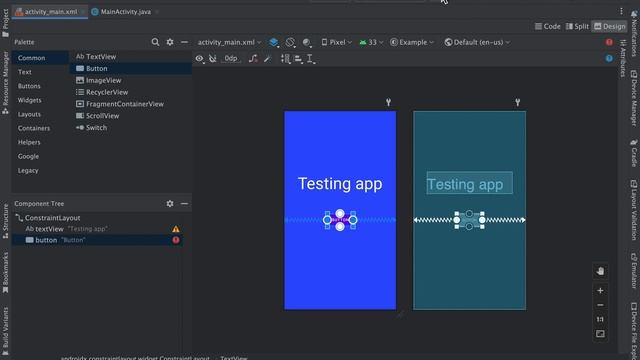Search the Palette
640x360 pixels.
click(155, 42)
